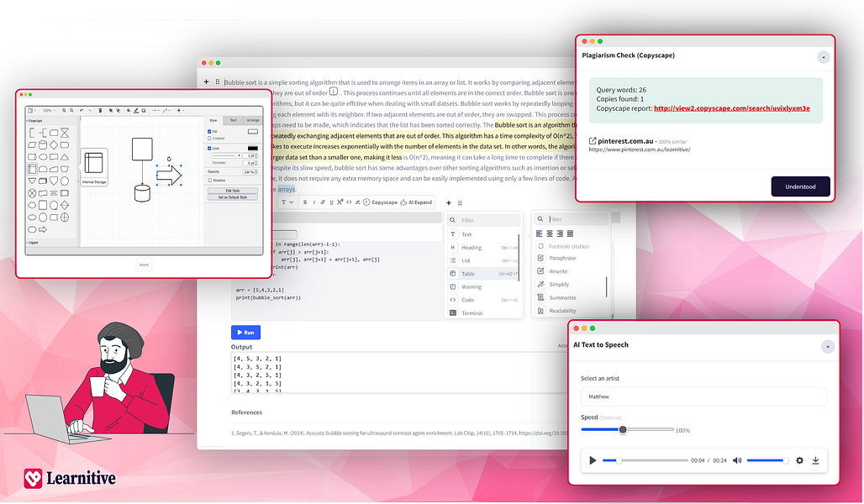Click the Underline icon in the text toolbar
The width and height of the screenshot is (864, 504).
[331, 202]
